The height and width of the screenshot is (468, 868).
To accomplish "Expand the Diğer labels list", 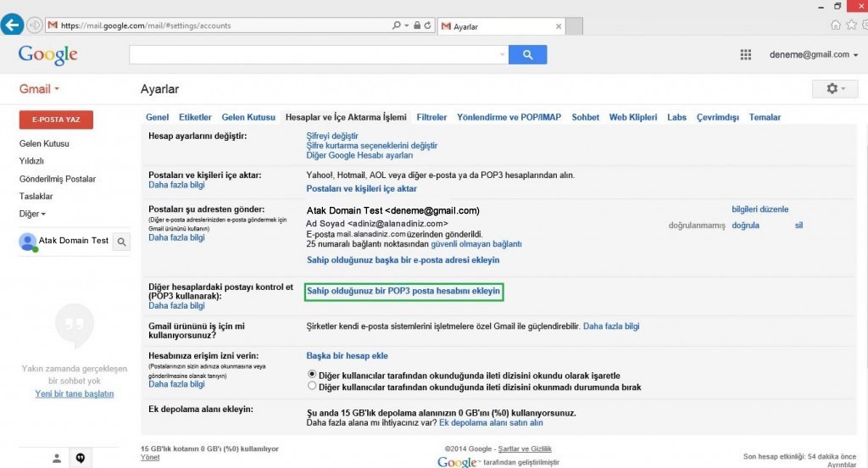I will click(x=32, y=214).
